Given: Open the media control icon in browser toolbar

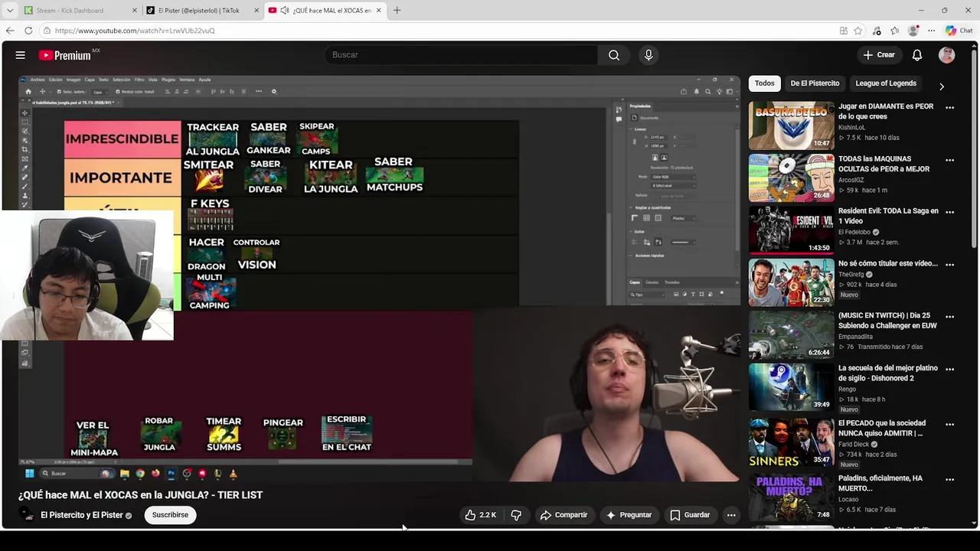Looking at the screenshot, I should tap(877, 31).
